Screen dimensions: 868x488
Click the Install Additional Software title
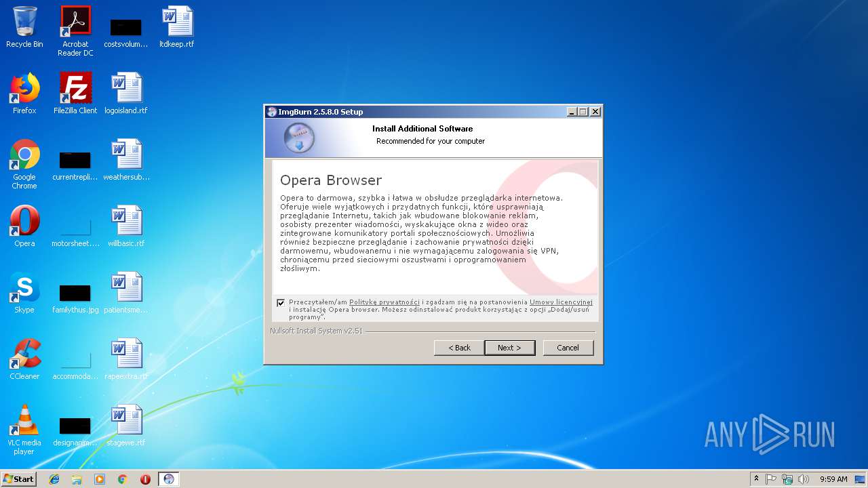coord(422,129)
